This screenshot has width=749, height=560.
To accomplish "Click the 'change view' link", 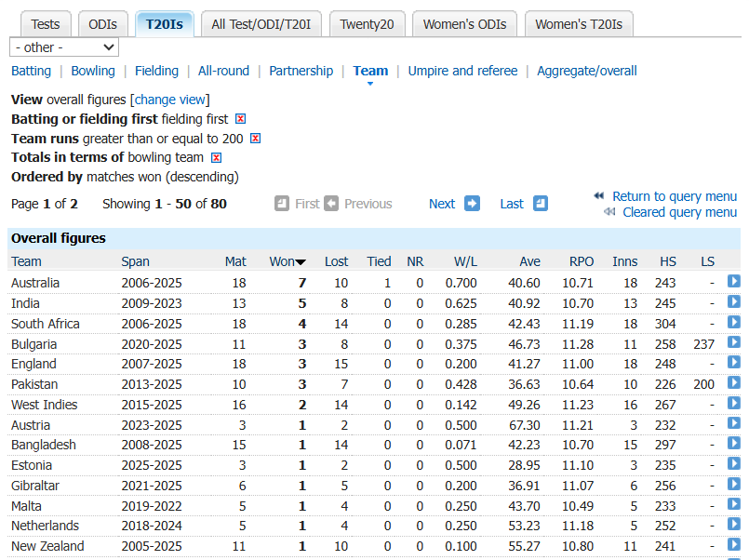I will [x=169, y=100].
